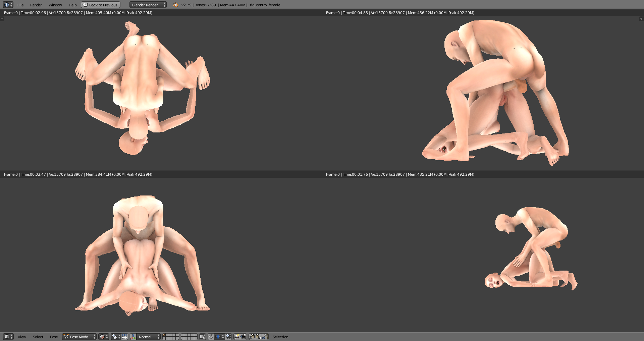
Task: Toggle lock layers to scene
Action: coord(203,337)
